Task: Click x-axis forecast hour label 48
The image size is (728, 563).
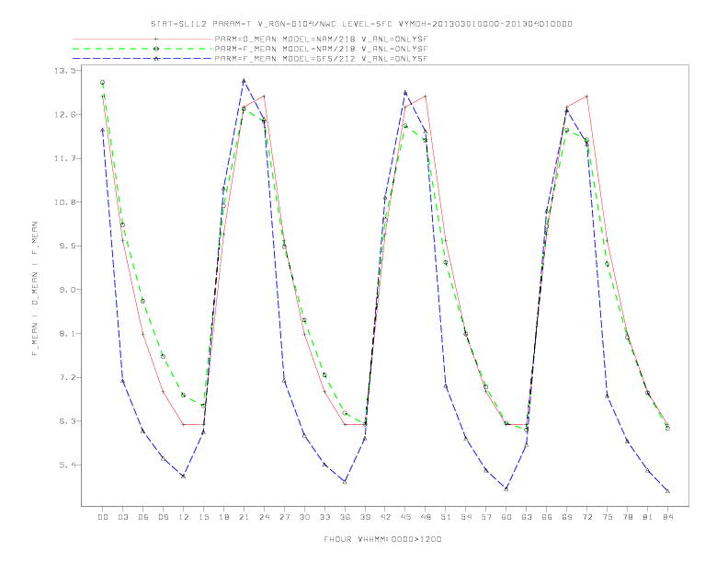Action: pyautogui.click(x=426, y=517)
